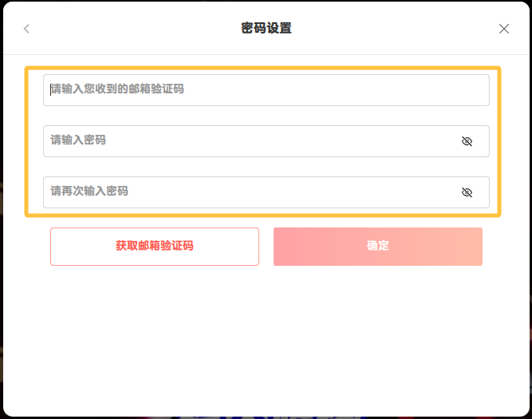Select the 请再次输入密码 input field
This screenshot has width=532, height=419.
[247, 192]
